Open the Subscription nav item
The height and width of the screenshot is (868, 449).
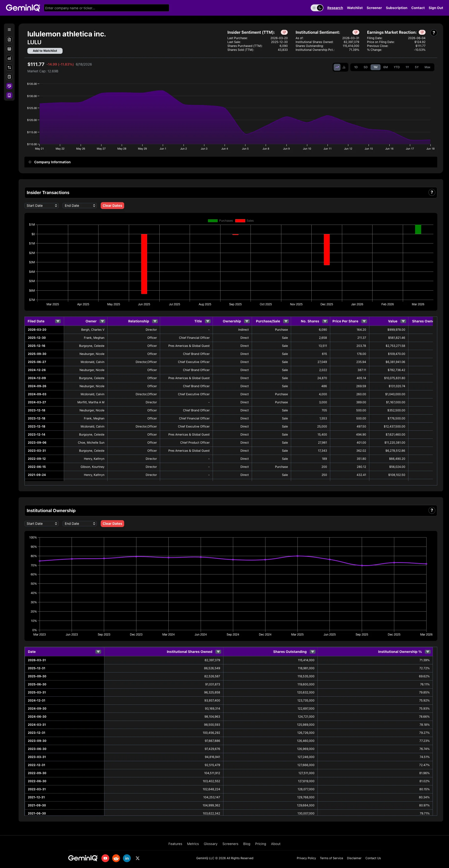[396, 8]
